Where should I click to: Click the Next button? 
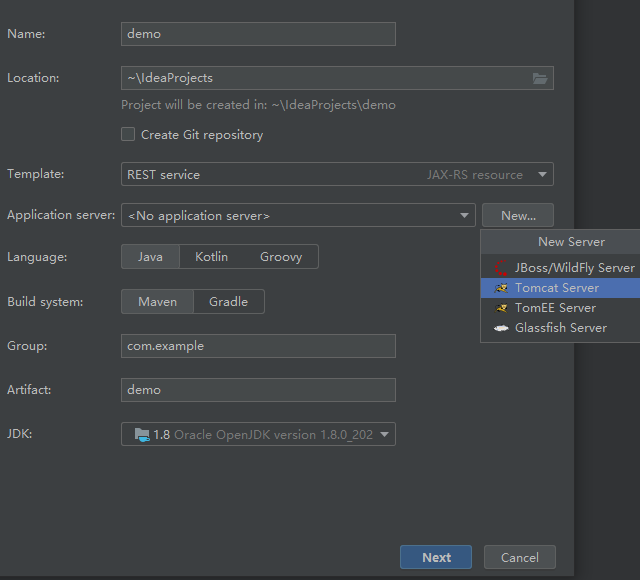tap(436, 557)
